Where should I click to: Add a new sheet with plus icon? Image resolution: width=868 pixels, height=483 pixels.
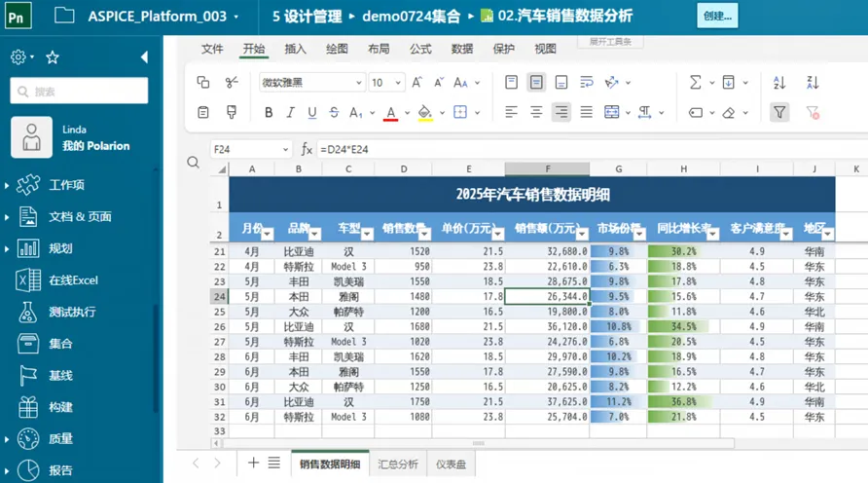253,463
